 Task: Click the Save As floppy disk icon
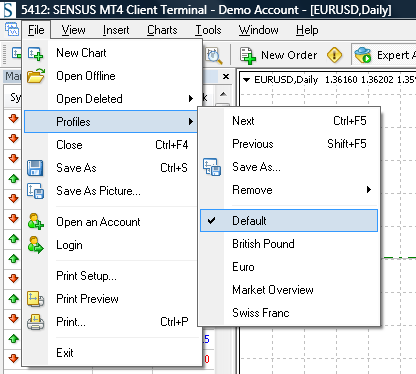click(x=35, y=168)
